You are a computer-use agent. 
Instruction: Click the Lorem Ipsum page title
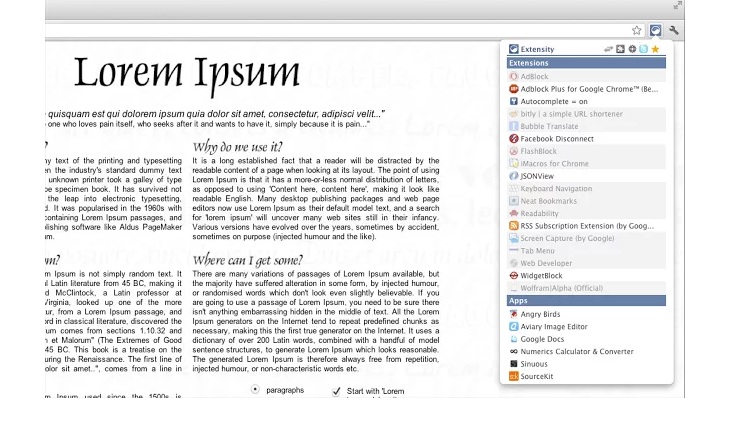click(x=186, y=75)
